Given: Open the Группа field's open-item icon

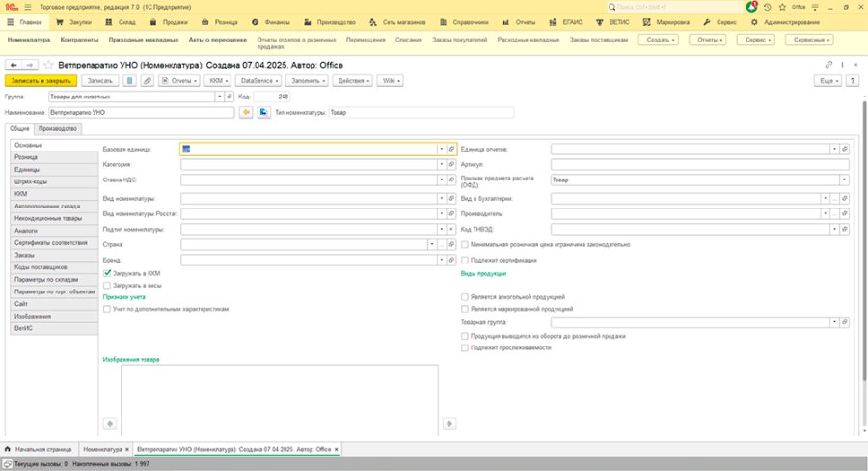Looking at the screenshot, I should [x=230, y=97].
